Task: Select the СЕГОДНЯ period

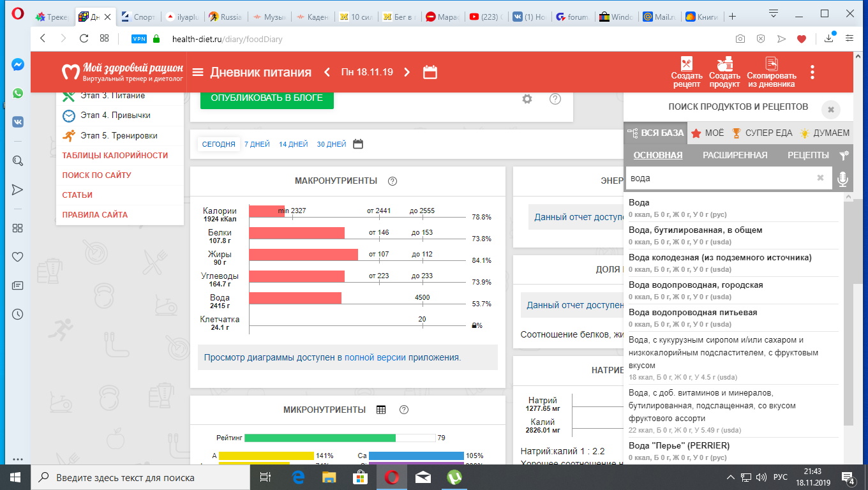Action: pyautogui.click(x=219, y=144)
